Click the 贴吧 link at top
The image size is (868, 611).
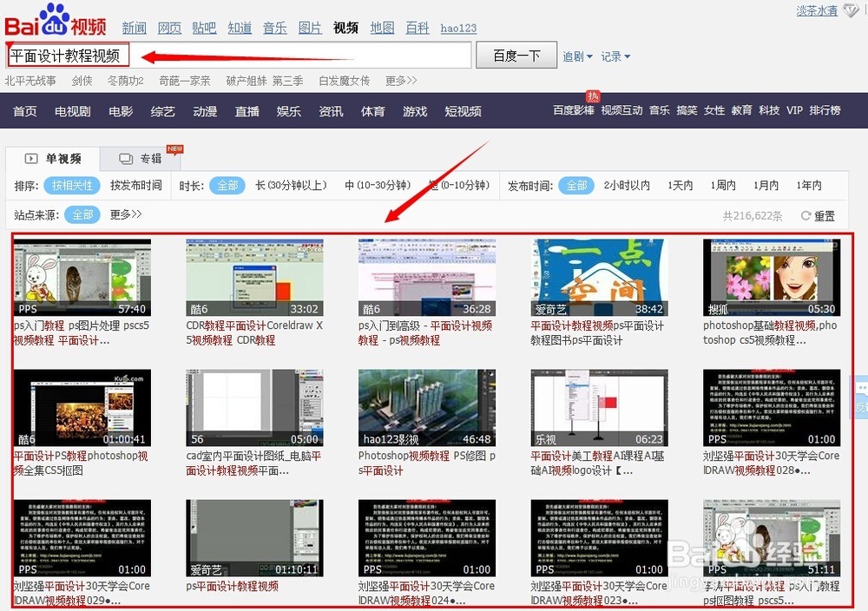pos(204,28)
